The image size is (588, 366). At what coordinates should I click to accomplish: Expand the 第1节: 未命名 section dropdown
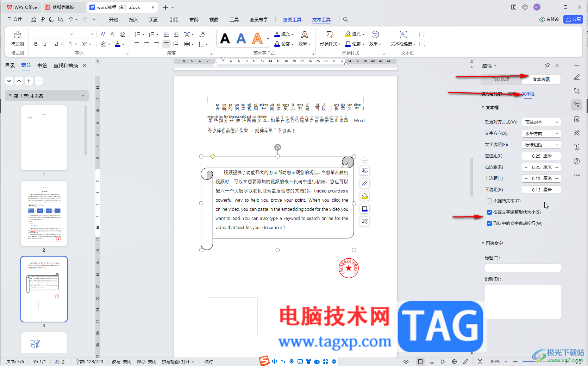[83, 96]
